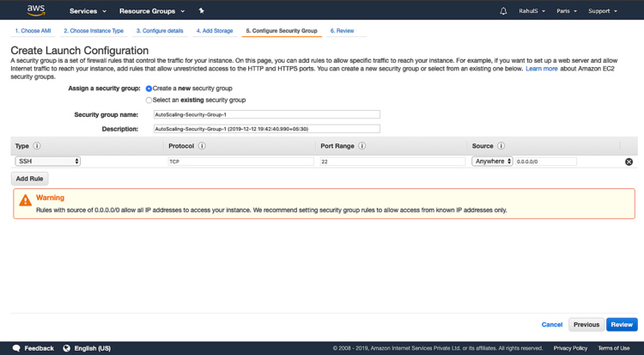The image size is (644, 355).
Task: Open the Resource Groups menu
Action: [152, 11]
